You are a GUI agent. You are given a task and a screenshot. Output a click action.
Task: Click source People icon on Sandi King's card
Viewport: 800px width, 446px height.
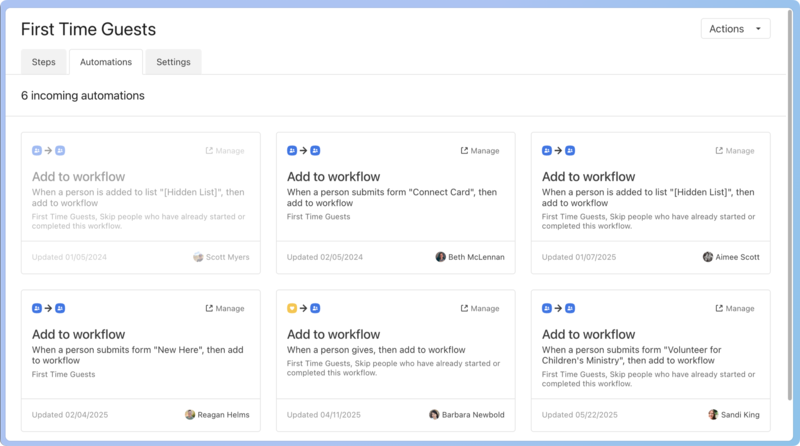[x=547, y=308]
